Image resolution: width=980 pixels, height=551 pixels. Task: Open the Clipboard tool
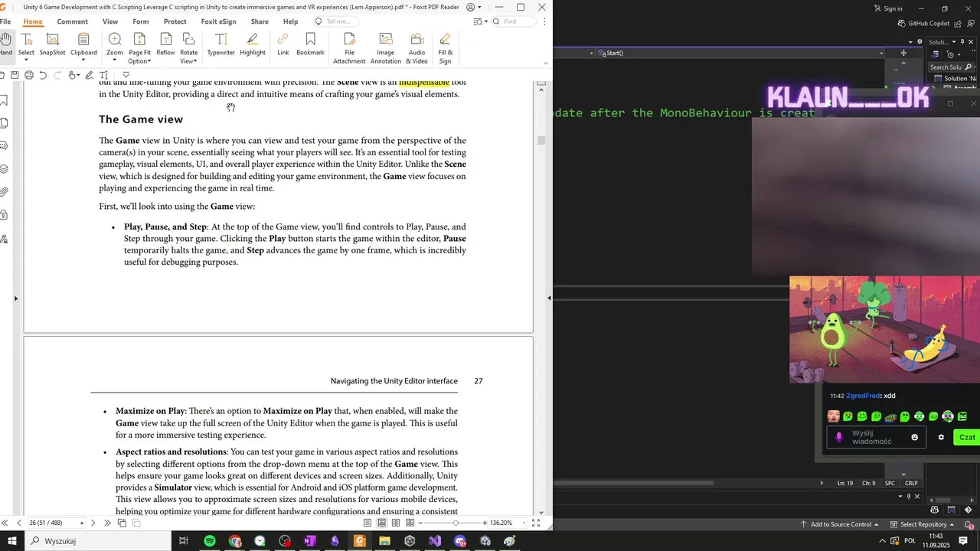pos(83,46)
